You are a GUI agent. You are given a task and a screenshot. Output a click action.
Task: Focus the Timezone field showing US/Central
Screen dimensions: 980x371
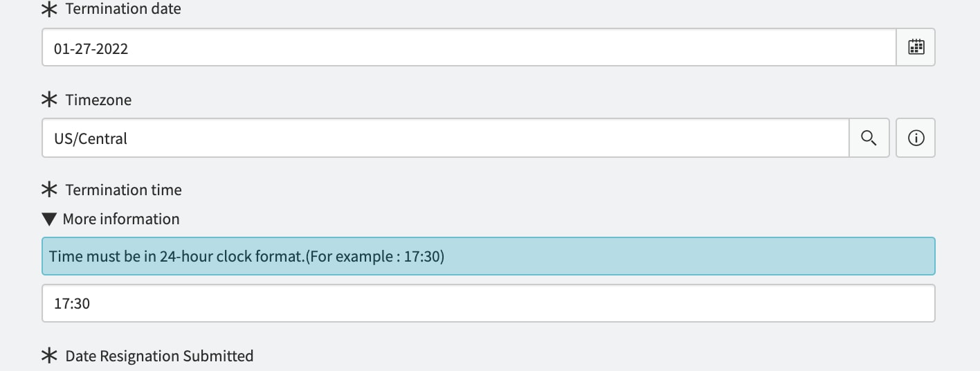pyautogui.click(x=446, y=138)
